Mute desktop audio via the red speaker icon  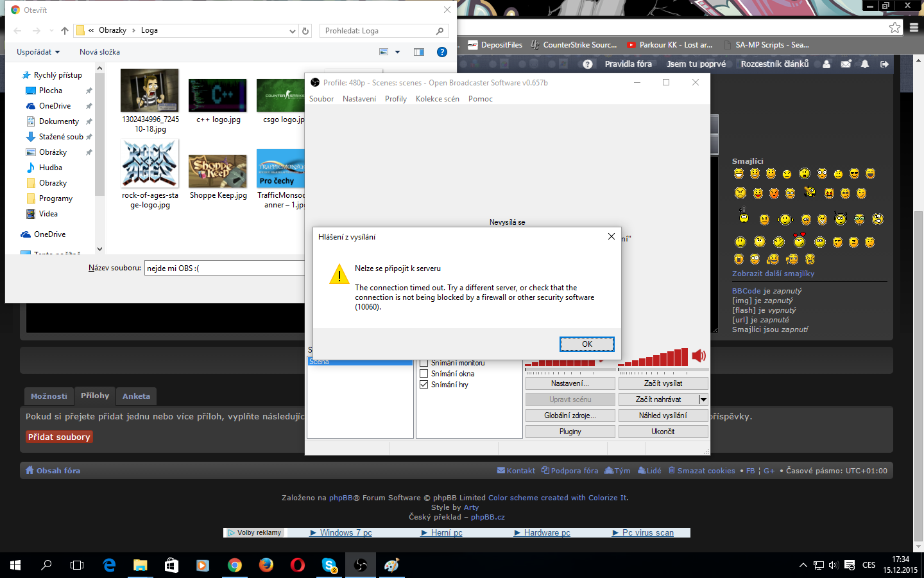(699, 356)
